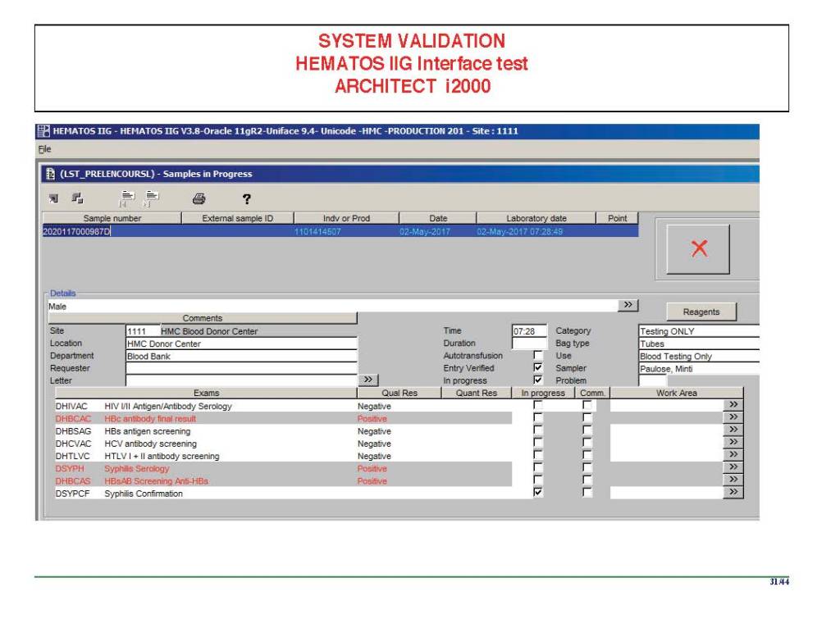Click the overlapping squares toolbar icon
The image size is (840, 619).
[x=78, y=198]
